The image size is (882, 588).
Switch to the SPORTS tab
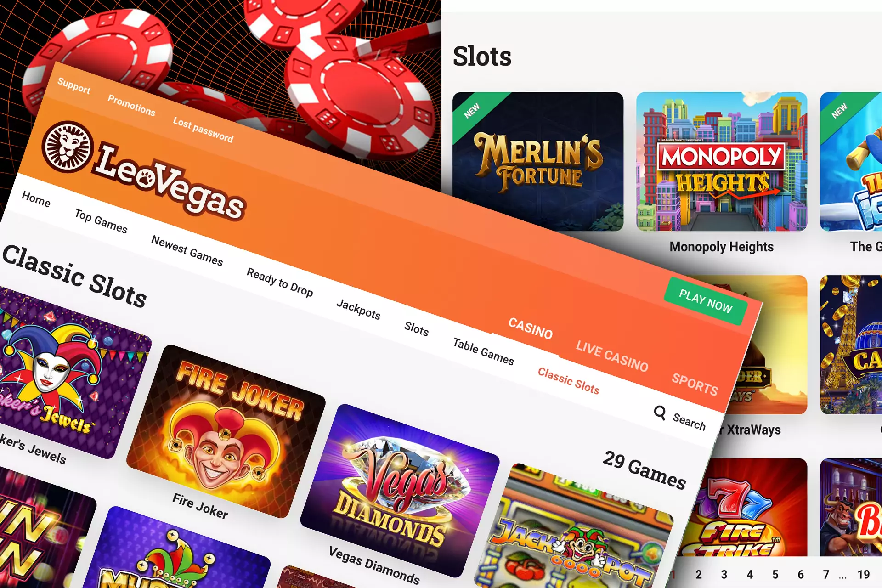pos(695,384)
